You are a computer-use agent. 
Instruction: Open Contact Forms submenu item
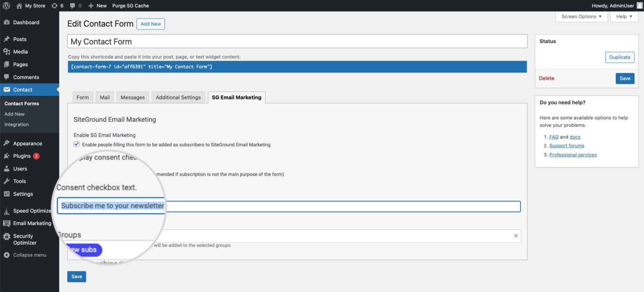click(x=22, y=104)
